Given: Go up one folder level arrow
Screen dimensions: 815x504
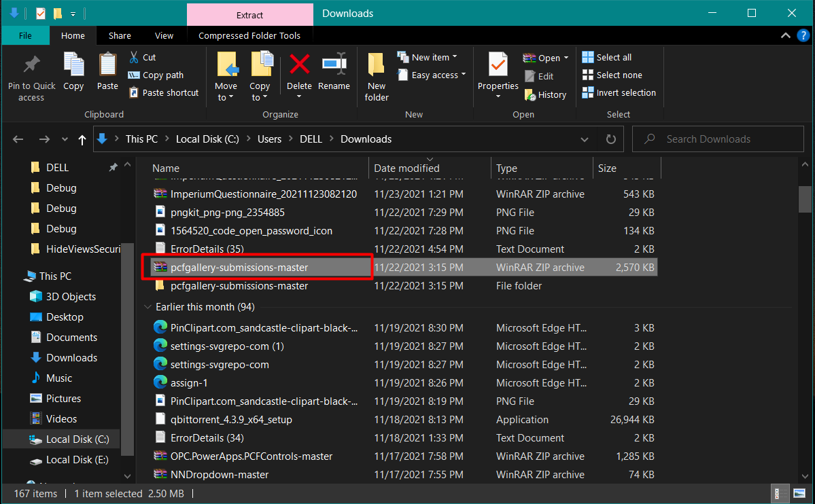Looking at the screenshot, I should (82, 139).
